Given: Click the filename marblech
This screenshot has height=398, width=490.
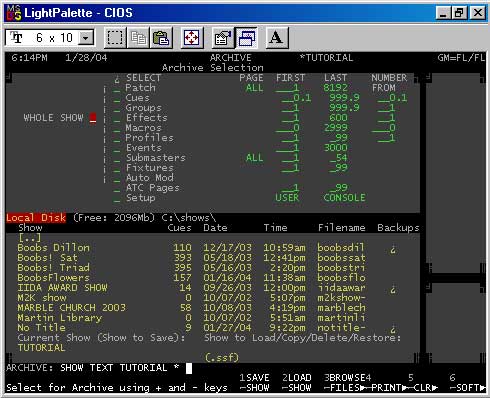Looking at the screenshot, I should [x=341, y=308].
